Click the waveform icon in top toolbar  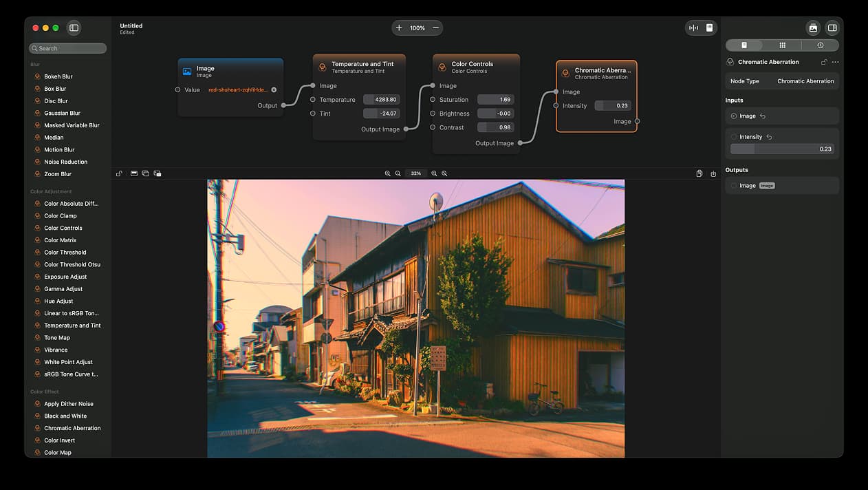(x=693, y=28)
